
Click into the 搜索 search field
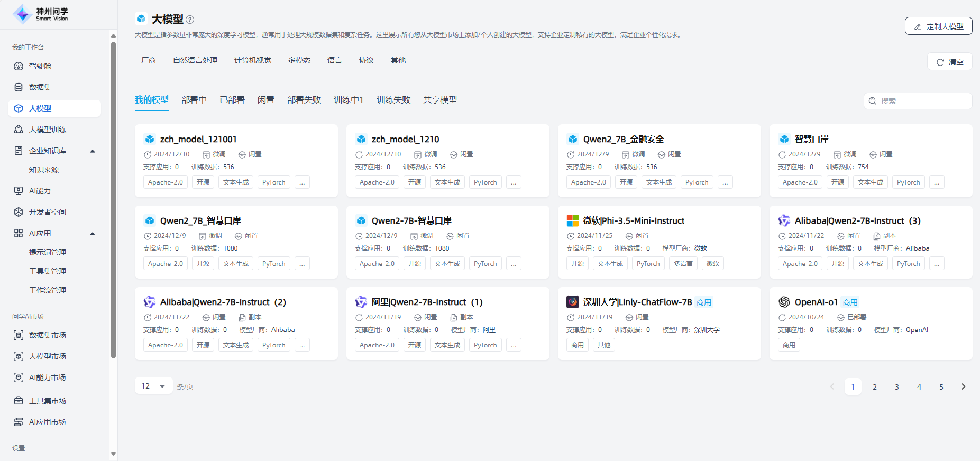point(923,101)
